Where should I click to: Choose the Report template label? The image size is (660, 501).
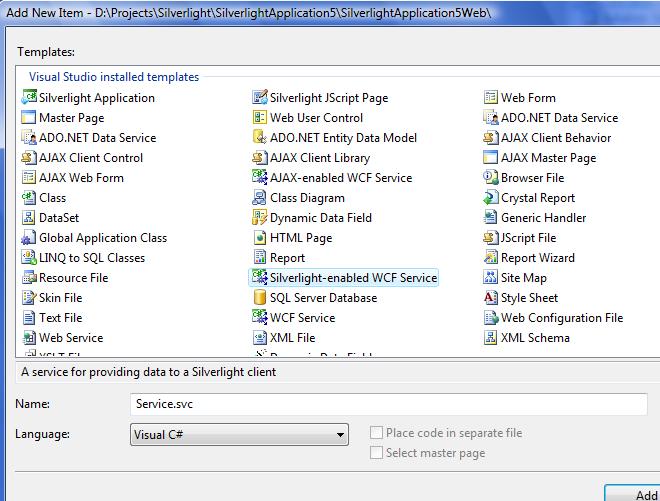click(287, 258)
